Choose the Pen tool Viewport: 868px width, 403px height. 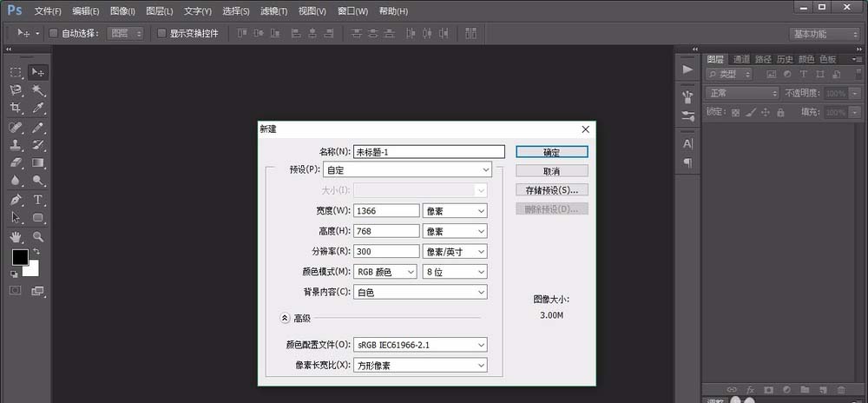click(16, 200)
